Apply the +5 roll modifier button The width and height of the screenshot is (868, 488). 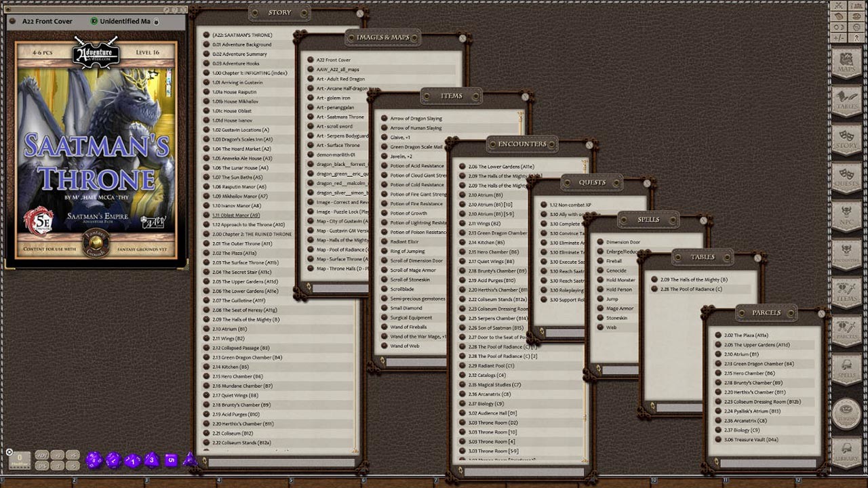tap(73, 455)
